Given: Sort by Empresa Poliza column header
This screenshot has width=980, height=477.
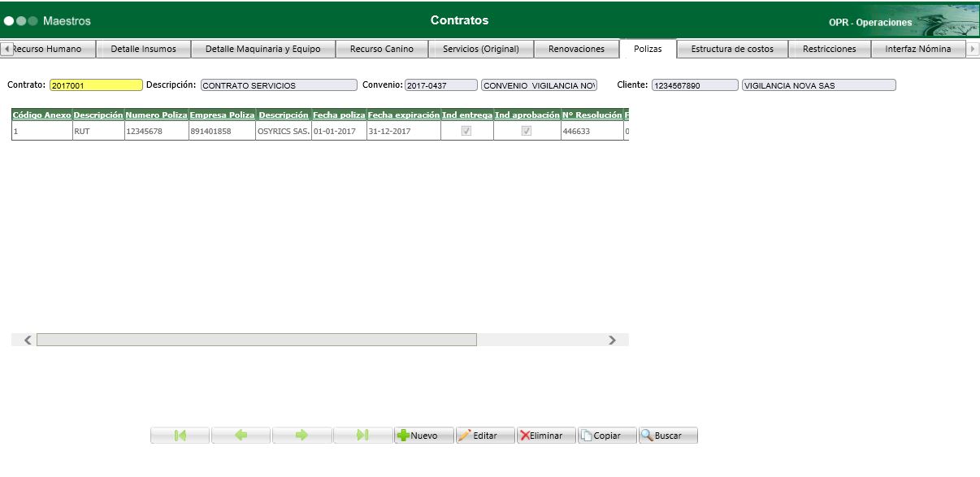Looking at the screenshot, I should tap(222, 115).
